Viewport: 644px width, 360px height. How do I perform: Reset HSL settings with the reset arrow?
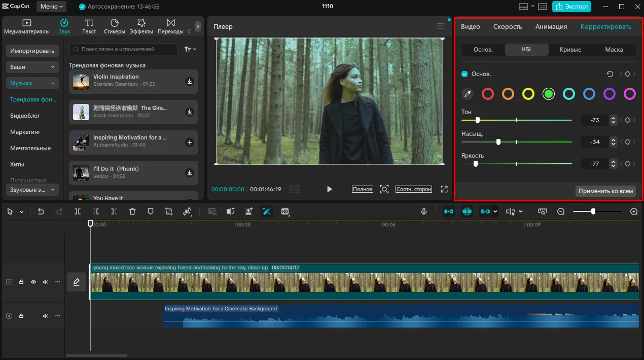click(x=610, y=74)
